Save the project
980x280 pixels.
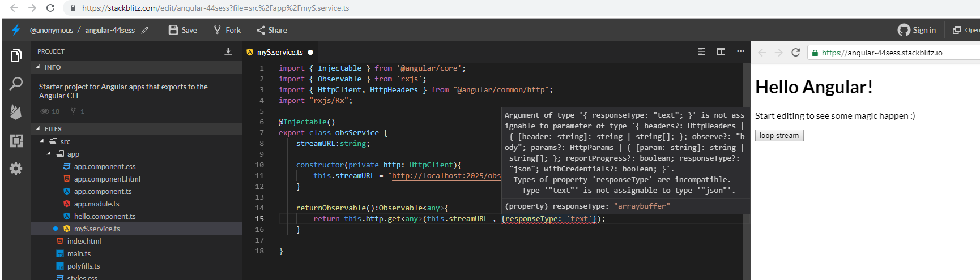point(183,30)
